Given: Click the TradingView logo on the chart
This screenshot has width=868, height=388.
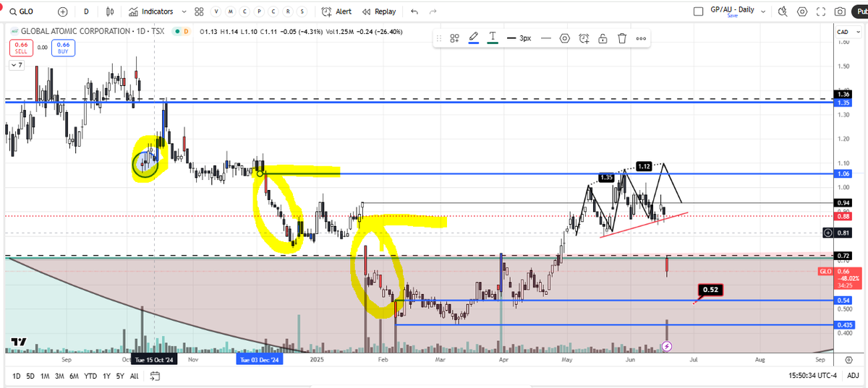Looking at the screenshot, I should pos(19,342).
